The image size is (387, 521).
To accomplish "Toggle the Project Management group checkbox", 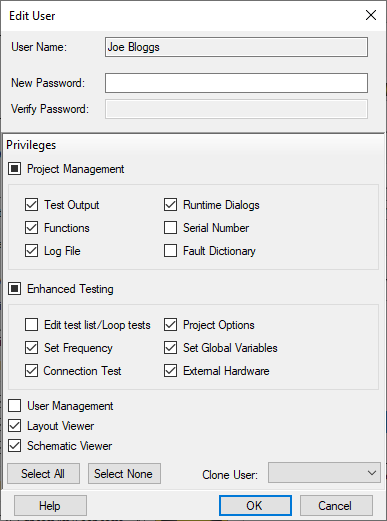I will point(15,169).
